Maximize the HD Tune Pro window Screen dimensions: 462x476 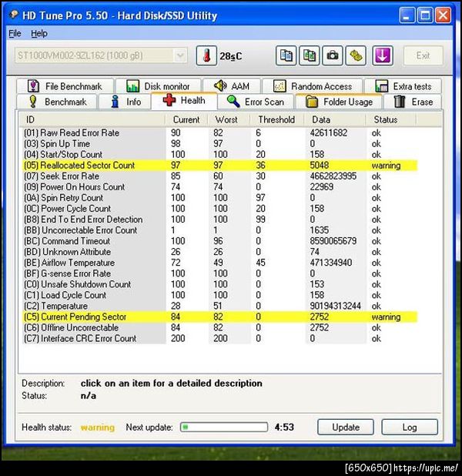coord(425,15)
